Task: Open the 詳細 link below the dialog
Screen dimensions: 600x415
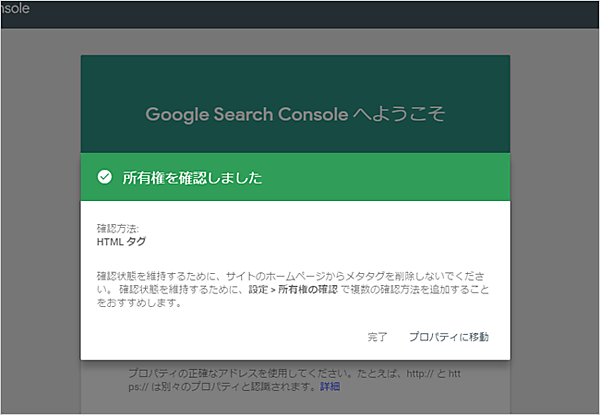Action: pyautogui.click(x=329, y=386)
